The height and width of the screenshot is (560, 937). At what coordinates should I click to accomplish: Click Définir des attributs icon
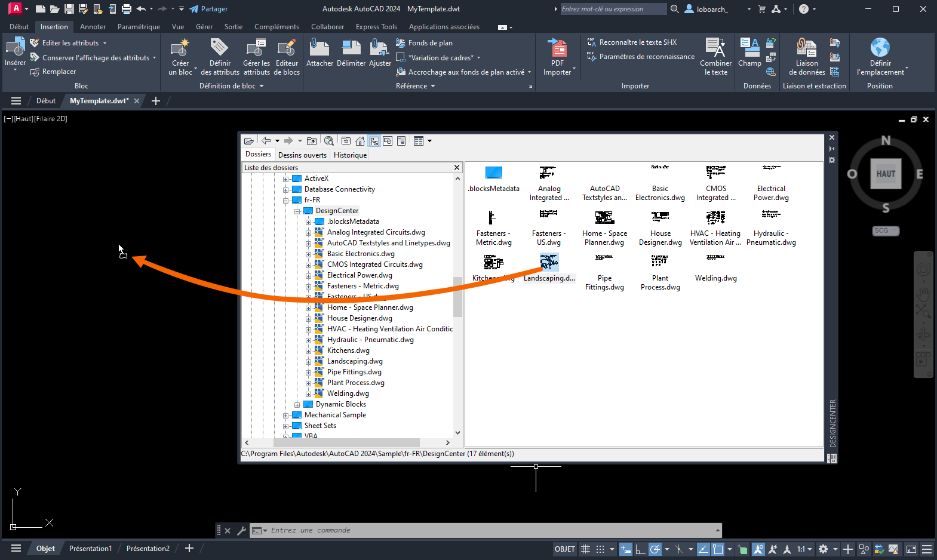click(219, 48)
